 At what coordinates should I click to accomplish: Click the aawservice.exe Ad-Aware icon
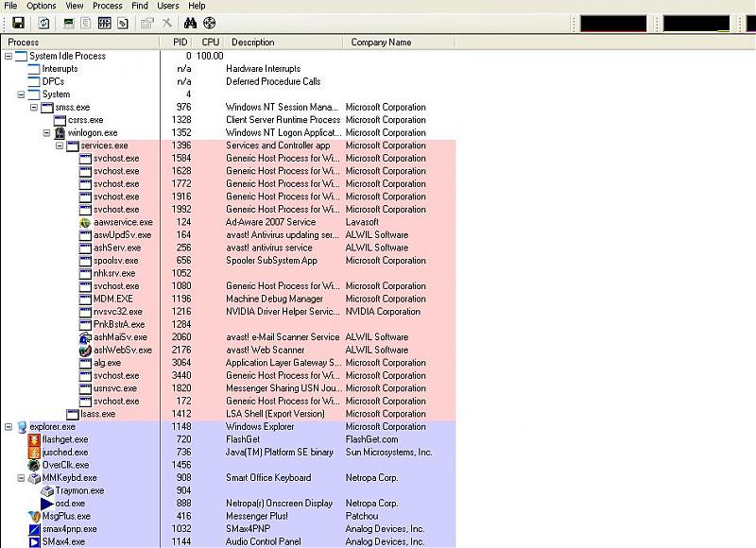coord(85,222)
